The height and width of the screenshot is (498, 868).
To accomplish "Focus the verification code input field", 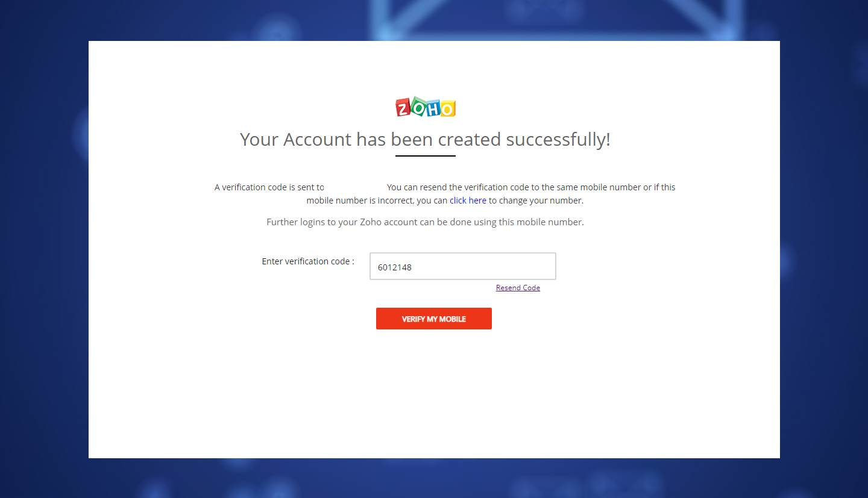I will tap(463, 266).
